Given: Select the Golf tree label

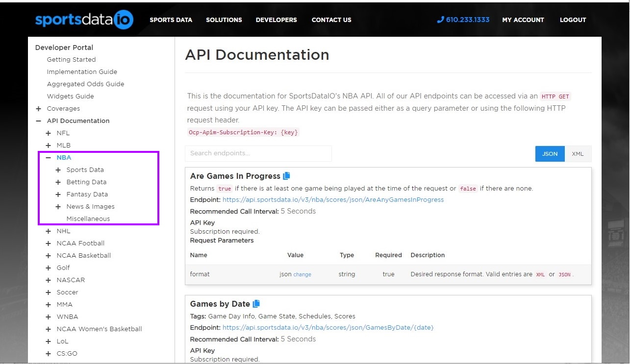Looking at the screenshot, I should [63, 268].
